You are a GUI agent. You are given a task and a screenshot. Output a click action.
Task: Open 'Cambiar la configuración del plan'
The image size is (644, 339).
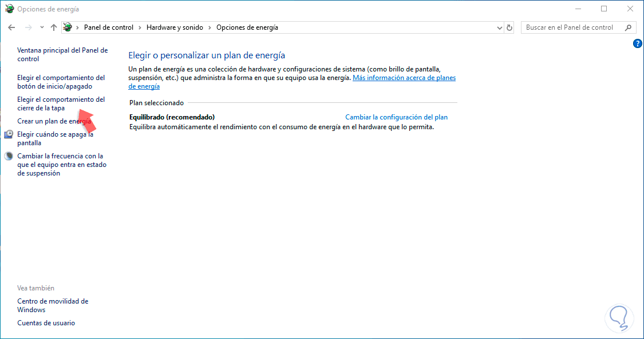click(396, 117)
